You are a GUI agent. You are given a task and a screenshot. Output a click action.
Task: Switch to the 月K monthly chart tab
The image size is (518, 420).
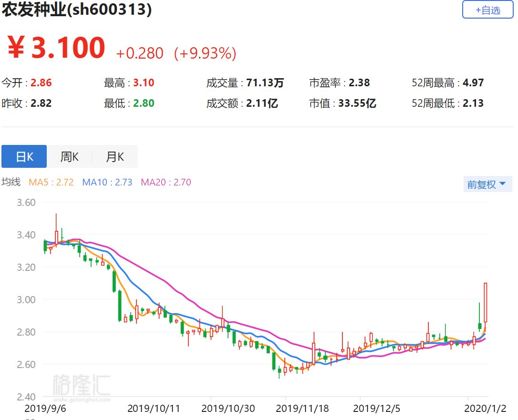114,156
